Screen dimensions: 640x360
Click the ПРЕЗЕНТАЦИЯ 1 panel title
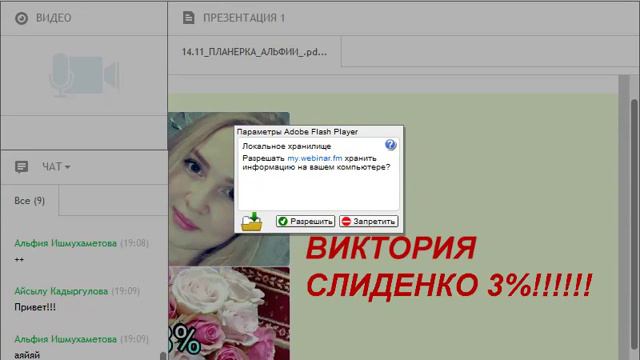[x=244, y=18]
